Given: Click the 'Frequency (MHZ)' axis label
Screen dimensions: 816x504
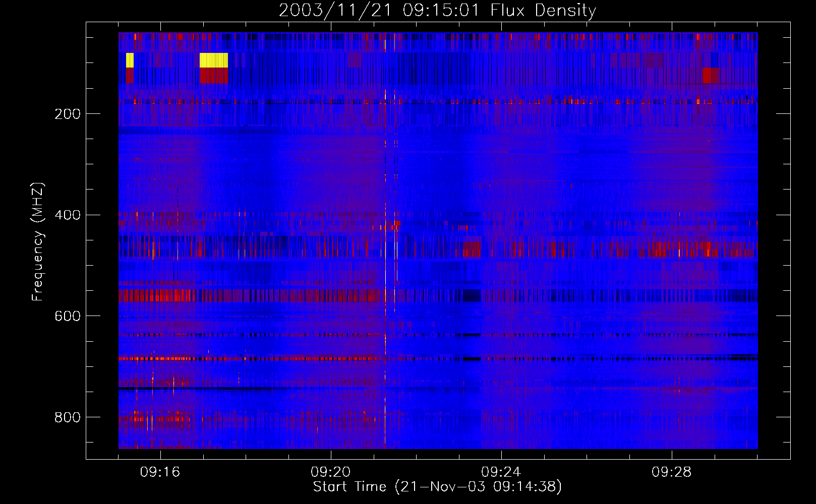Looking at the screenshot, I should point(38,241).
